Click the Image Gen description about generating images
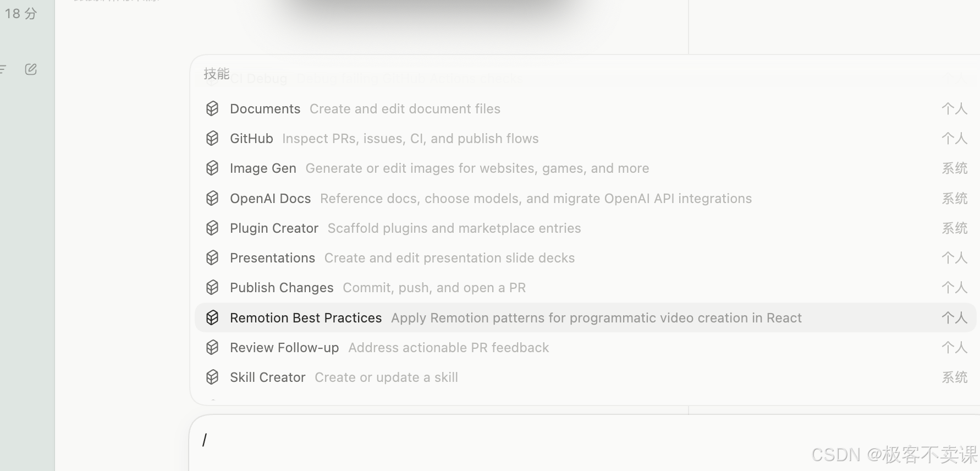The image size is (980, 471). point(477,168)
